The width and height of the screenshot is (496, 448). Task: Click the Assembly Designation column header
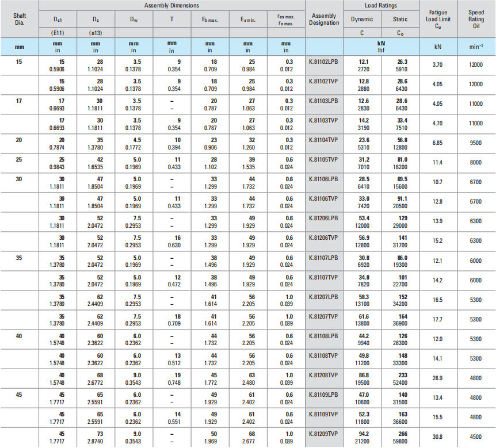(324, 19)
